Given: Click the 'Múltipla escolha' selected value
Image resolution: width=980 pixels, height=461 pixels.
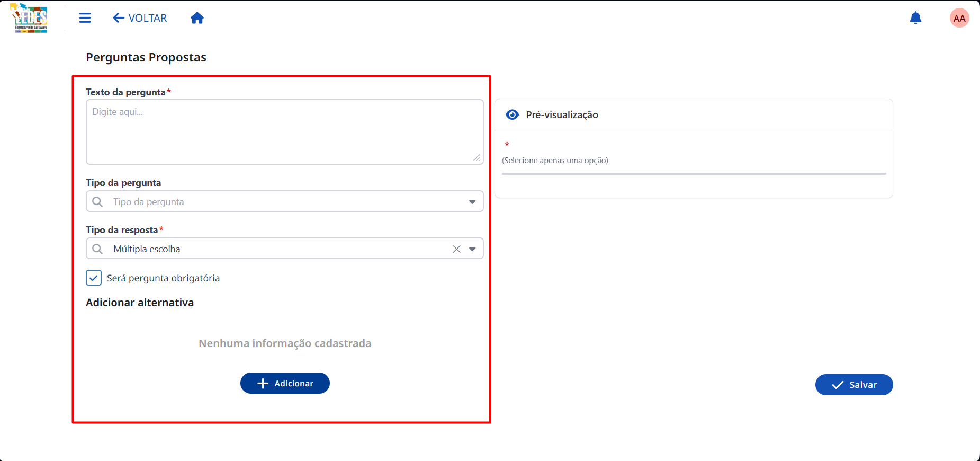Looking at the screenshot, I should tap(147, 249).
